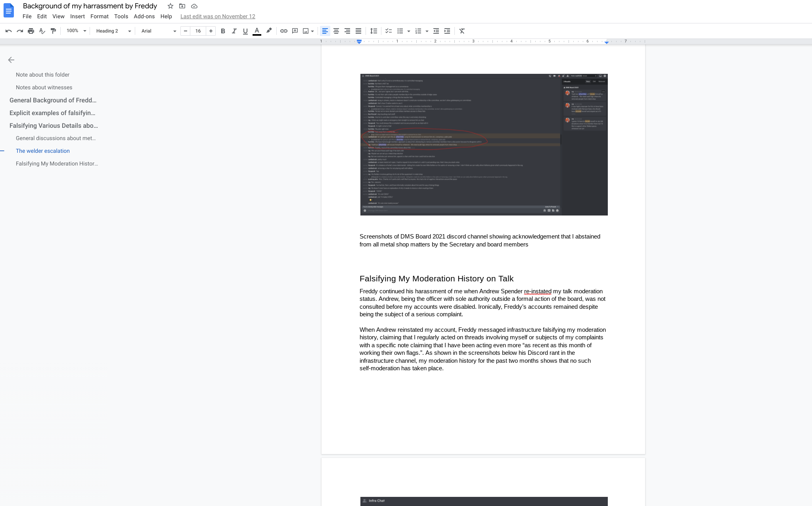Click the Print icon
Image resolution: width=812 pixels, height=506 pixels.
[31, 31]
